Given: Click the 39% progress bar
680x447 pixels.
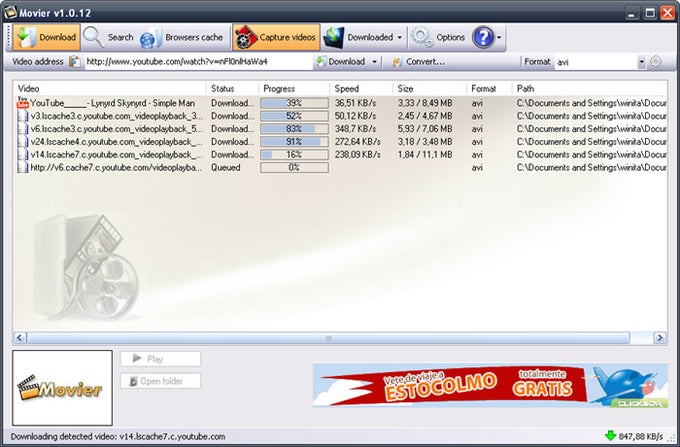Looking at the screenshot, I should click(294, 103).
